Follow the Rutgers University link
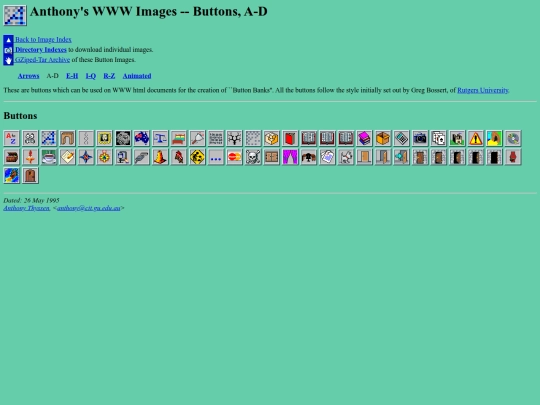Image resolution: width=540 pixels, height=405 pixels. coord(483,90)
